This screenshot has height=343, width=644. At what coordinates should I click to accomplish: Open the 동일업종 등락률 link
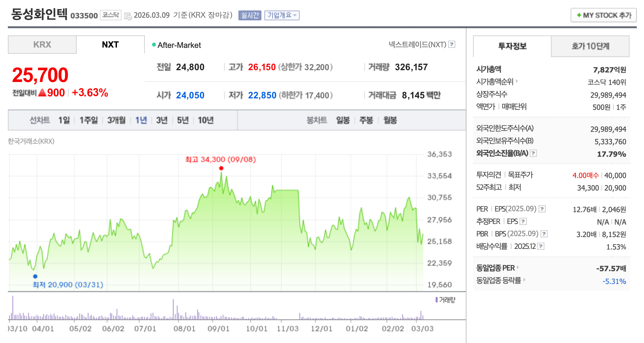tap(499, 280)
